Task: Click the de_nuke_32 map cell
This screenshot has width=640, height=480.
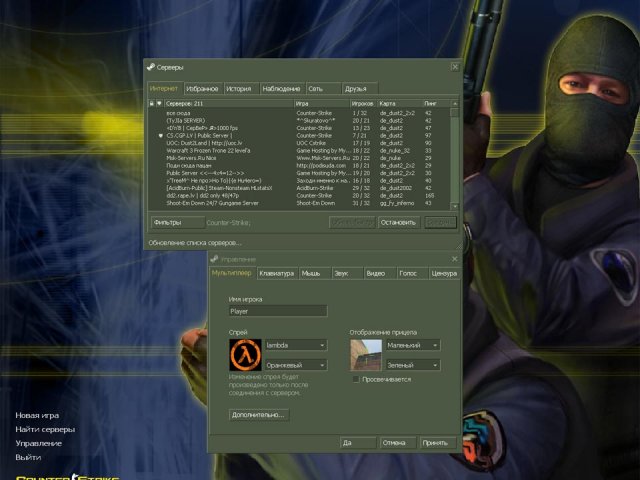Action: 395,151
